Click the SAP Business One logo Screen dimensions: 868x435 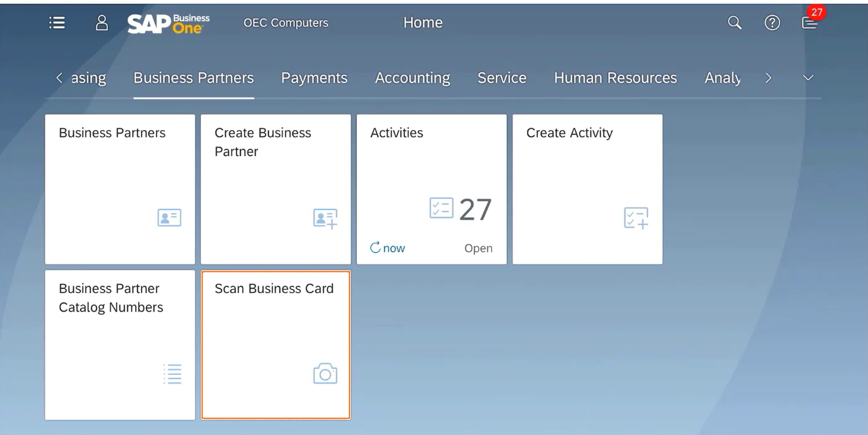coord(168,23)
